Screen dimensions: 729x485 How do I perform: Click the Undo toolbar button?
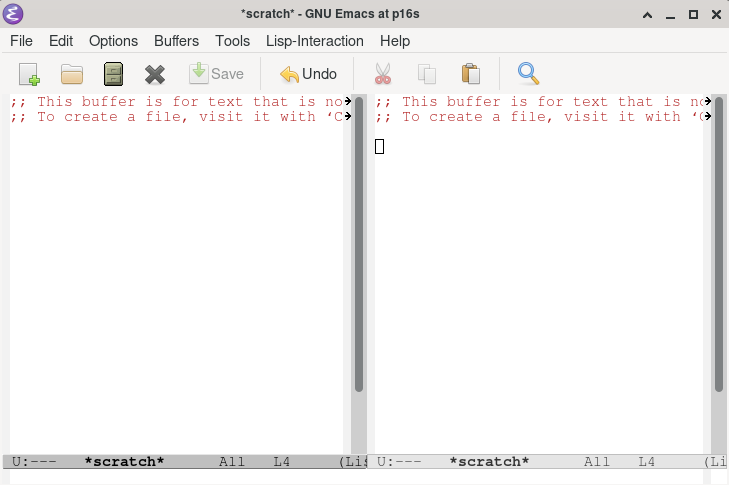[308, 74]
